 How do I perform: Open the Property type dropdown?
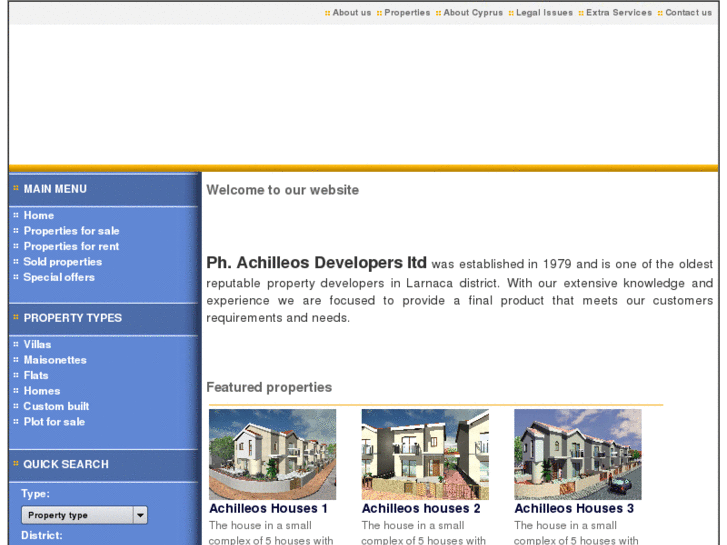(x=84, y=515)
